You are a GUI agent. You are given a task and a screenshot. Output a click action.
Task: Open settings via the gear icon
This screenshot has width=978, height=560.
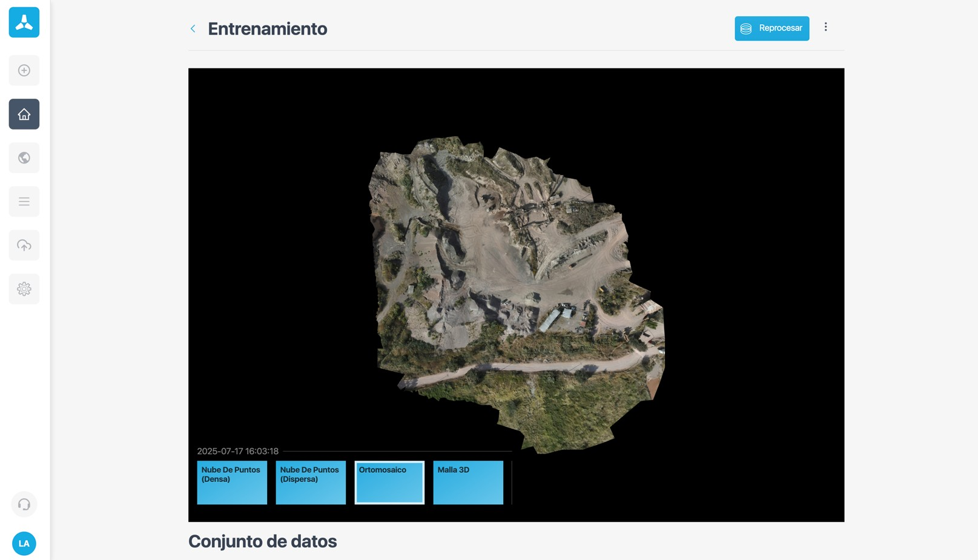coord(24,289)
